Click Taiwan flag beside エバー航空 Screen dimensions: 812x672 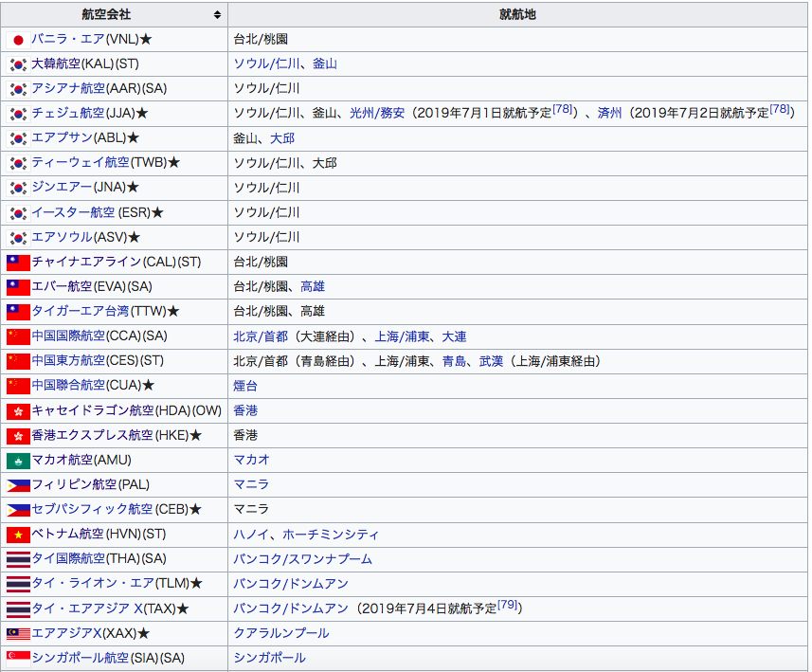(x=18, y=287)
